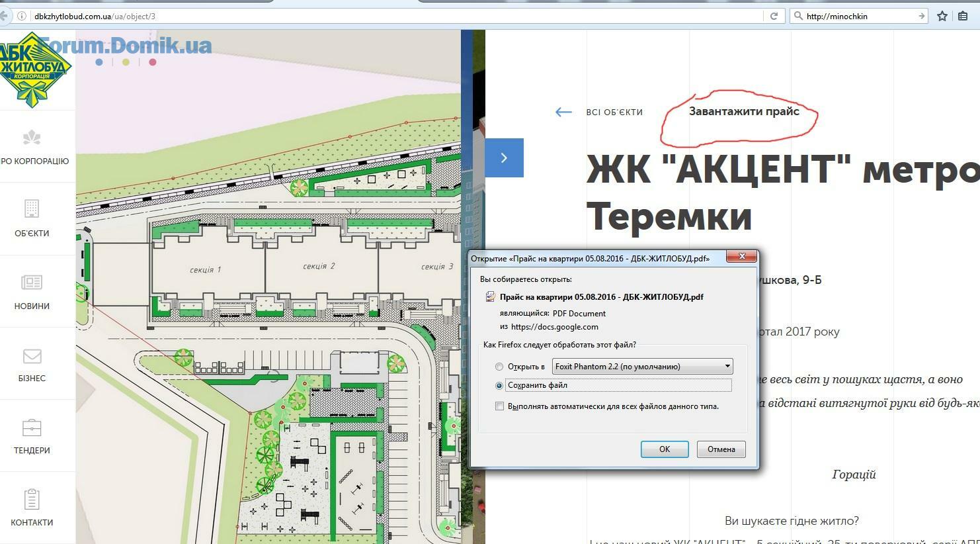This screenshot has width=980, height=544.
Task: Open the Контакти clipboard icon
Action: click(x=32, y=500)
